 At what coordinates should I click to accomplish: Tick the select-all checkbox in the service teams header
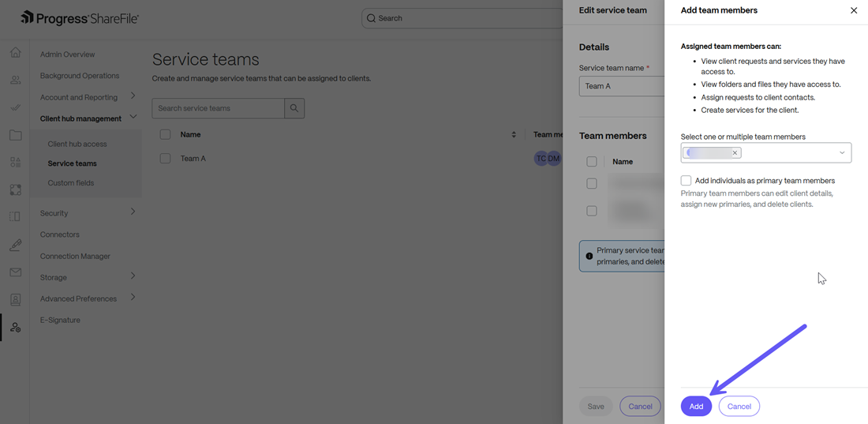[x=165, y=135]
